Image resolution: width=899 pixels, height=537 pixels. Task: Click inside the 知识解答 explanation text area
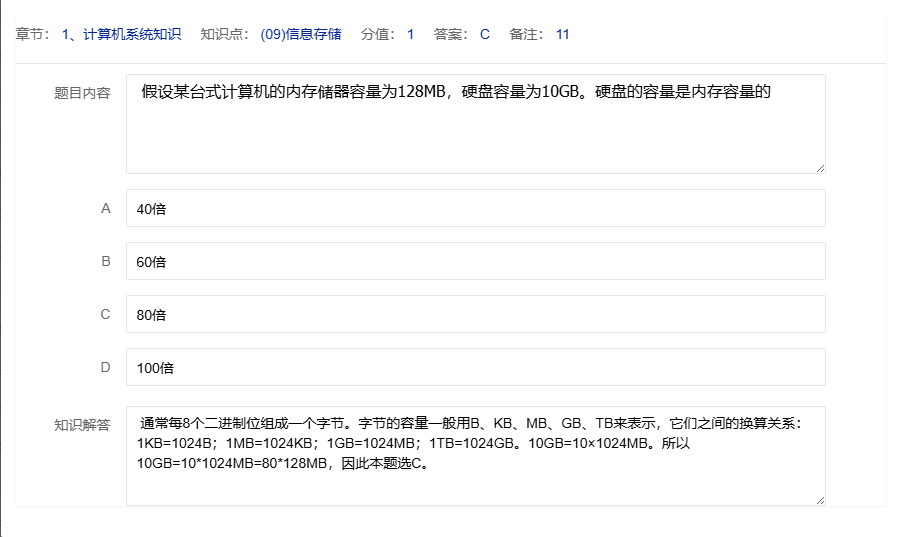pyautogui.click(x=475, y=456)
